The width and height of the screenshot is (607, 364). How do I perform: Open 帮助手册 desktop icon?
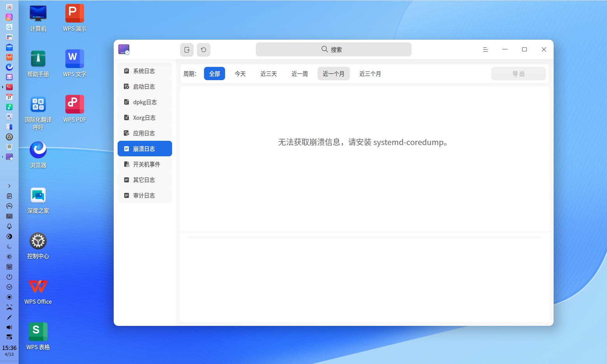(x=38, y=64)
